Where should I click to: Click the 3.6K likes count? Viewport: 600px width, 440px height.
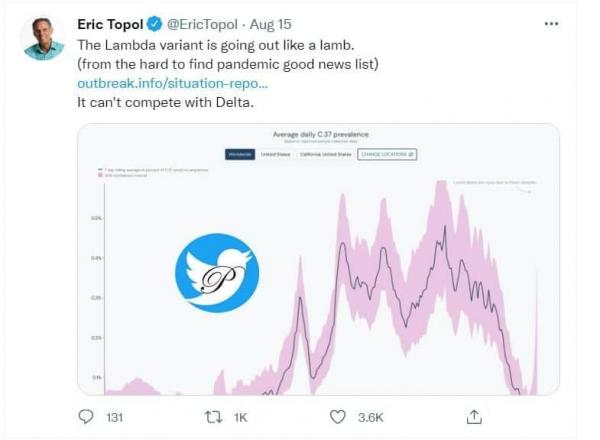(370, 417)
